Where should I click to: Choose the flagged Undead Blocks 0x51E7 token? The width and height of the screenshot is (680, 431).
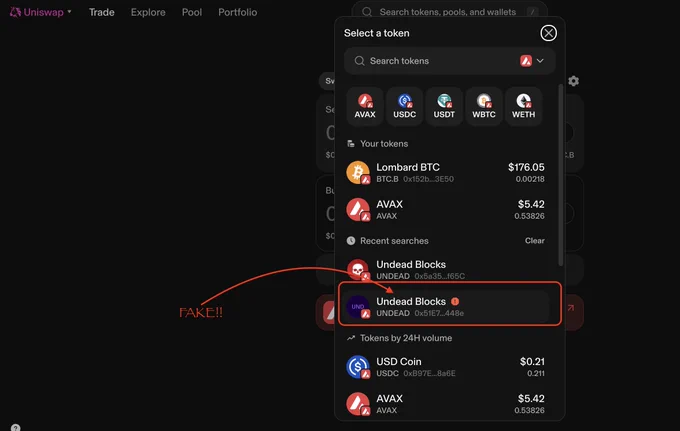(445, 307)
